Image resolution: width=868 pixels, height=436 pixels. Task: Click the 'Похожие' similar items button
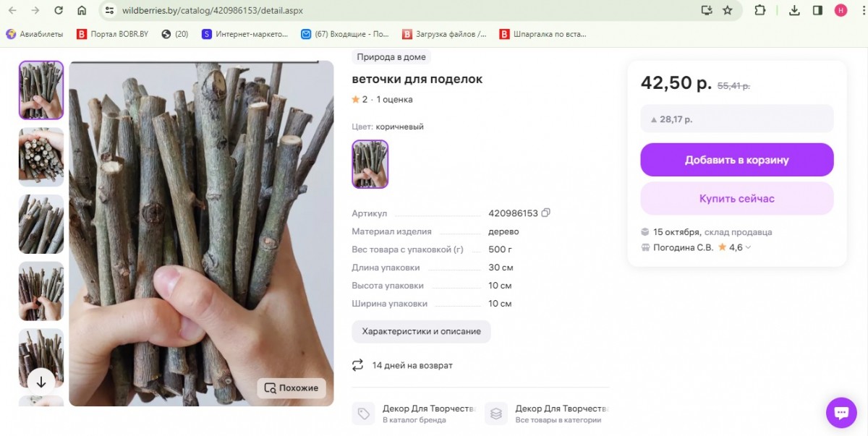click(292, 388)
